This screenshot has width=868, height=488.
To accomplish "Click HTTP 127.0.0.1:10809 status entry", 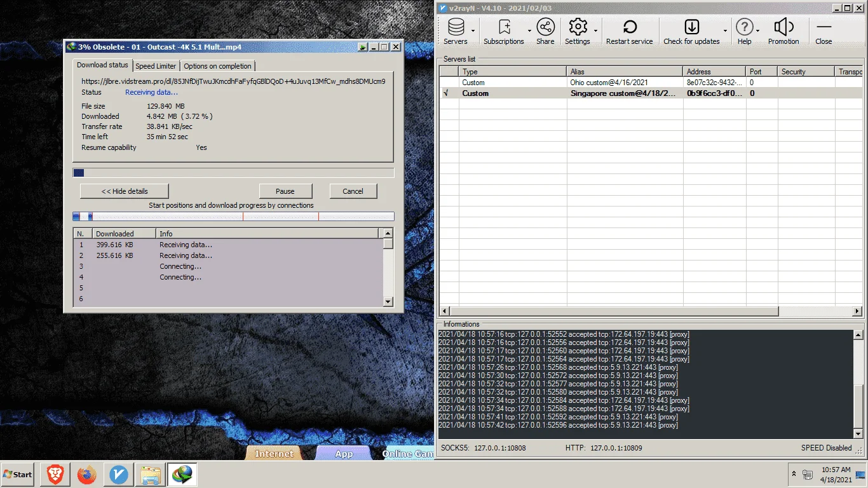I will tap(604, 448).
